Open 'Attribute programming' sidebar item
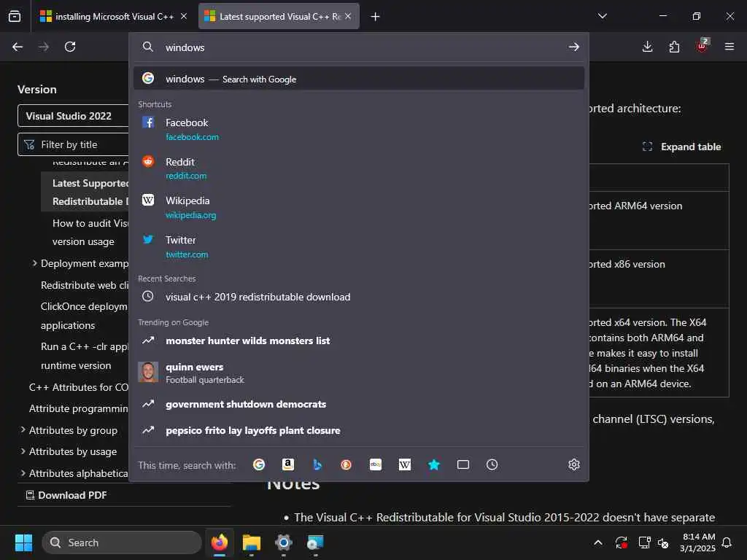Image resolution: width=747 pixels, height=560 pixels. [x=79, y=408]
